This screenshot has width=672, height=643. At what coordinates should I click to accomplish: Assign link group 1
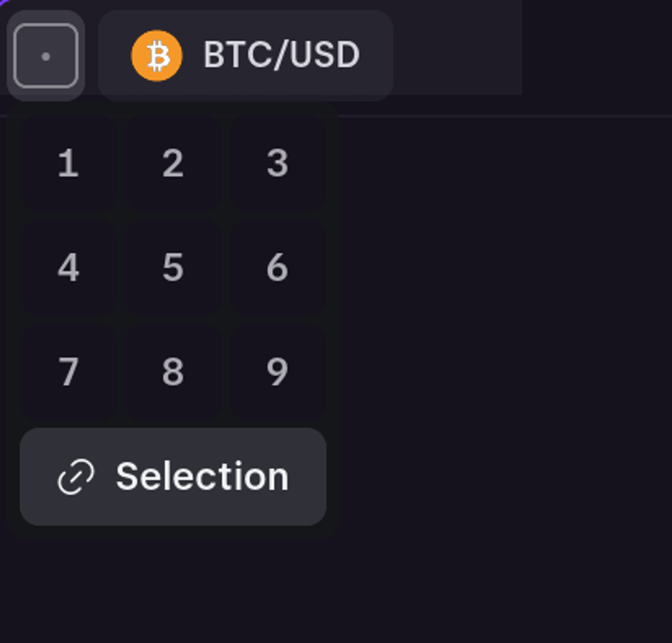click(68, 164)
